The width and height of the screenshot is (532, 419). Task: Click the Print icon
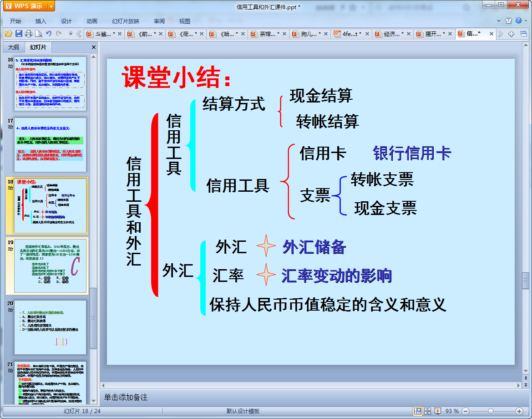click(x=29, y=33)
